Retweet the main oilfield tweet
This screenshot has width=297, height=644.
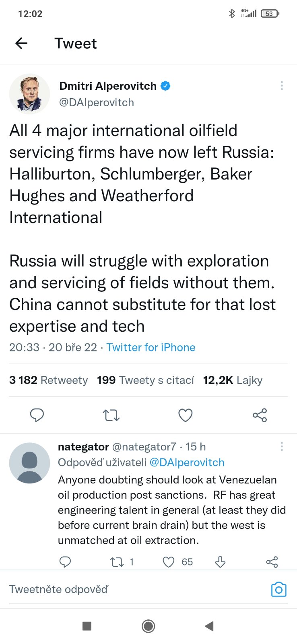(111, 415)
